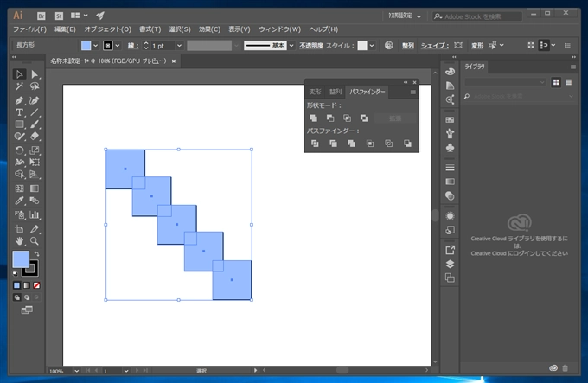Switch to Gradient fill mode button

pyautogui.click(x=27, y=285)
